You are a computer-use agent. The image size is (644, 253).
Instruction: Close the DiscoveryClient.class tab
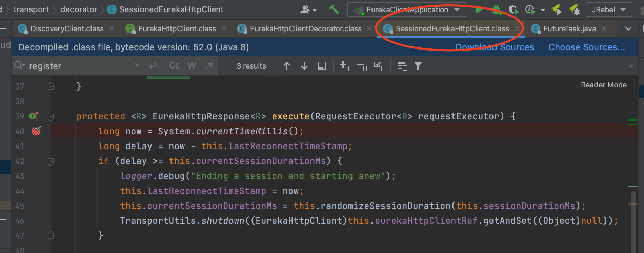112,29
